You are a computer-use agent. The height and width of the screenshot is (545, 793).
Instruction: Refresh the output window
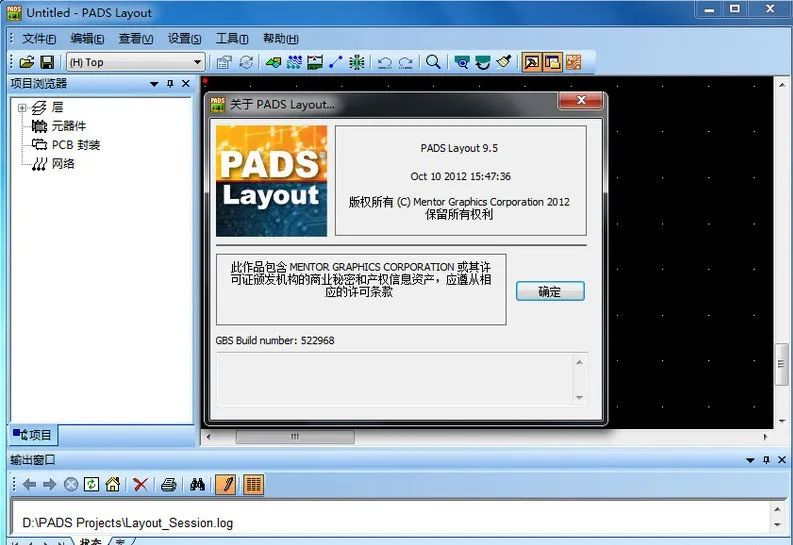pyautogui.click(x=92, y=485)
